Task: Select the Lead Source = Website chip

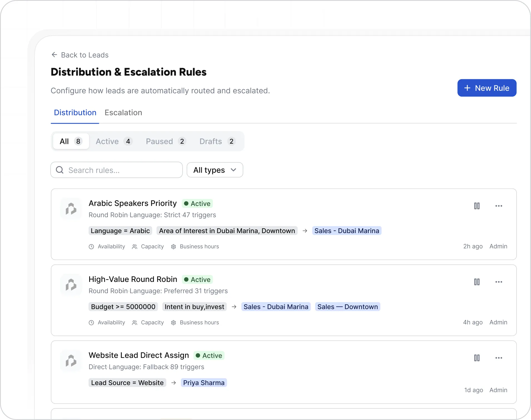Action: 127,383
